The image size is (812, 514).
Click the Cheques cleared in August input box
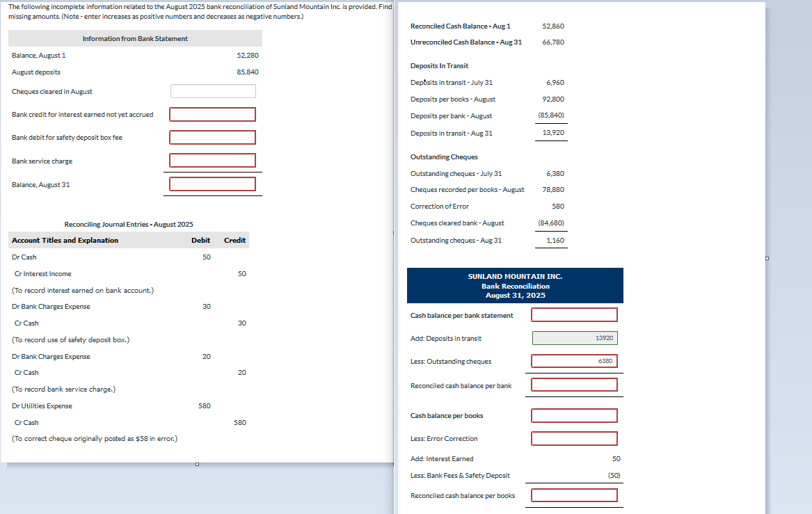[x=213, y=91]
